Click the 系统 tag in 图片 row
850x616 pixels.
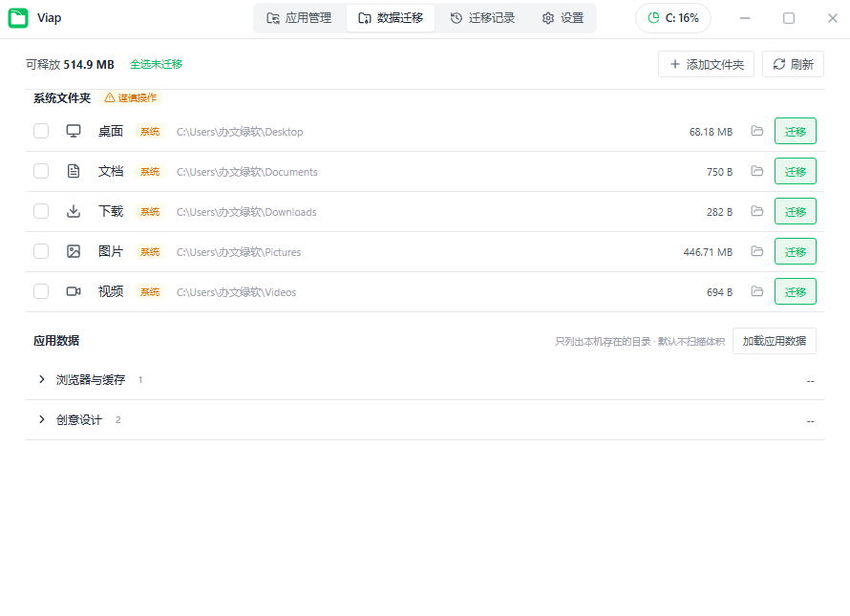coord(150,251)
